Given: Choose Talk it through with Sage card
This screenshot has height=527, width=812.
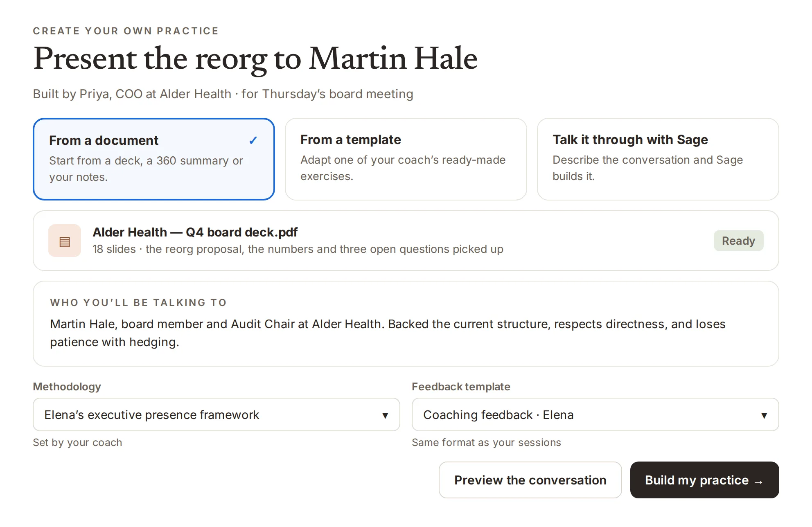Looking at the screenshot, I should coord(658,159).
